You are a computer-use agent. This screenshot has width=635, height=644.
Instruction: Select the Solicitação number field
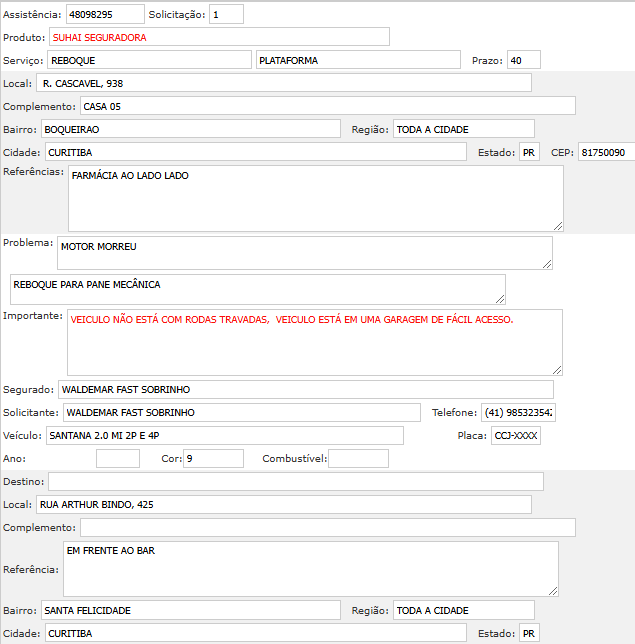point(226,14)
